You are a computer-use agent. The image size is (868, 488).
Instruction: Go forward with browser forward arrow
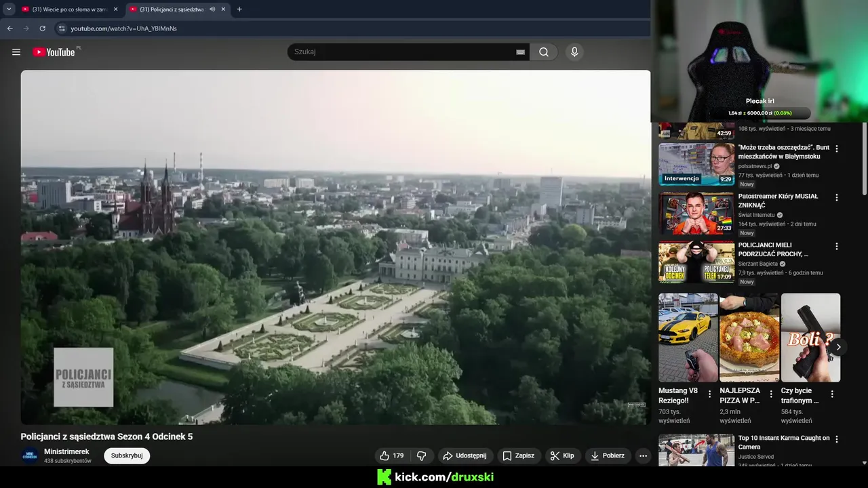coord(26,28)
